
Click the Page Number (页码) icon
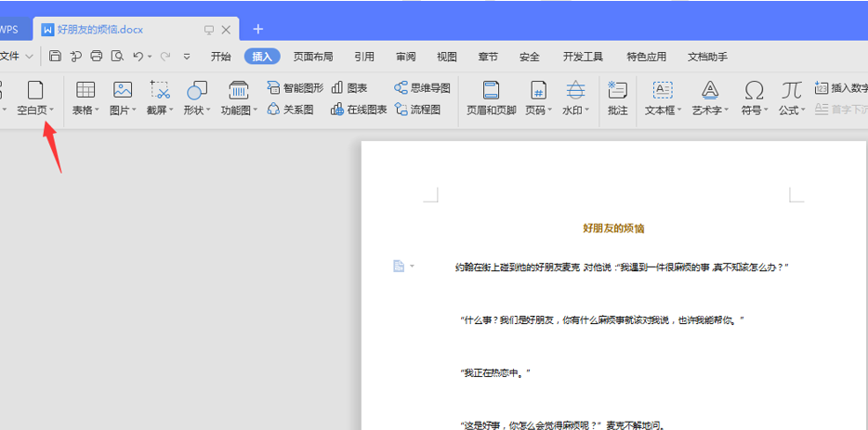tap(539, 90)
